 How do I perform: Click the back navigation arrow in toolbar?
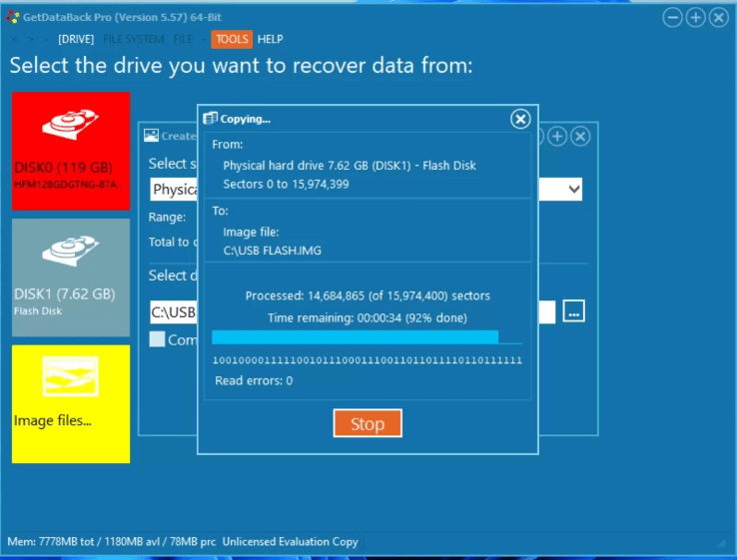[14, 40]
